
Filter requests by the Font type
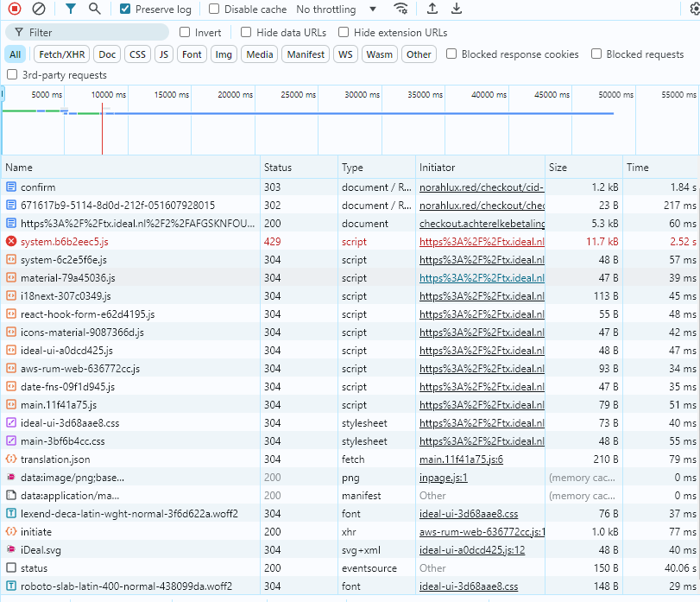[192, 54]
